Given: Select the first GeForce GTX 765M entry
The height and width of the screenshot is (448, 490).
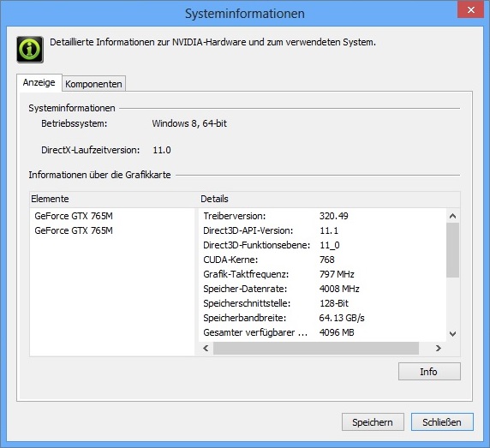Looking at the screenshot, I should point(74,216).
